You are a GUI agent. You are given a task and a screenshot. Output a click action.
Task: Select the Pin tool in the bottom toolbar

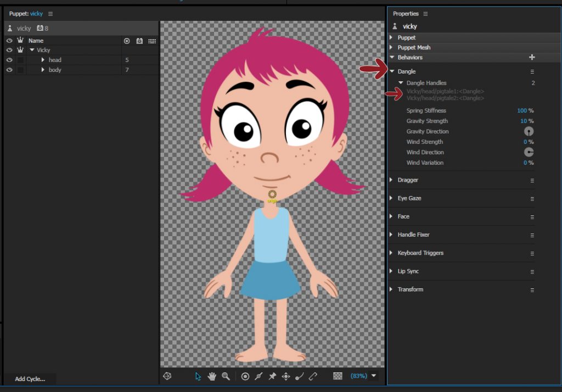point(271,376)
